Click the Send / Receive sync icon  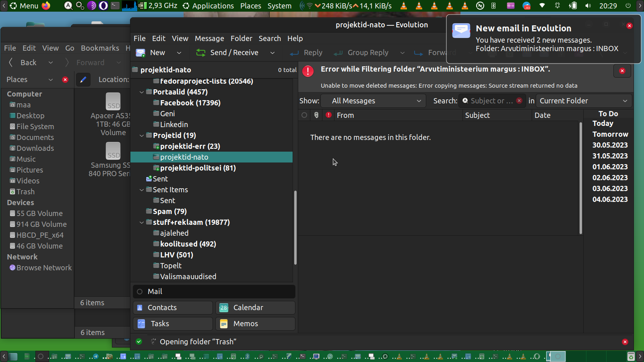tap(200, 53)
